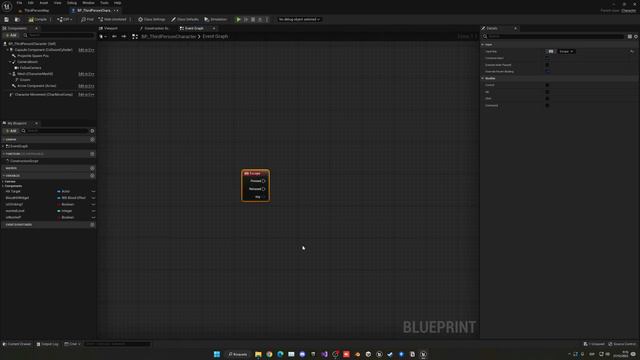Screen dimensions: 640x360
Task: Toggle the Control modifier checkbox
Action: coord(547,85)
